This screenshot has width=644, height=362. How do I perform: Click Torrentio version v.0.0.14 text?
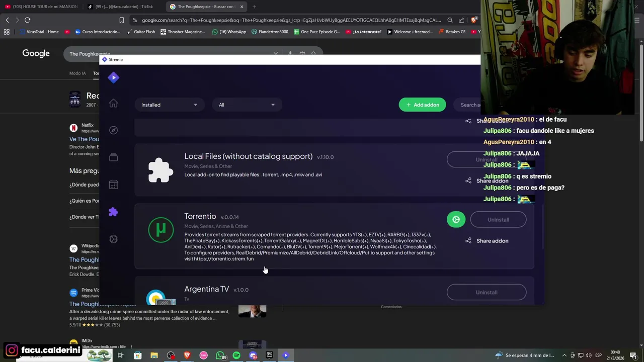pyautogui.click(x=230, y=217)
